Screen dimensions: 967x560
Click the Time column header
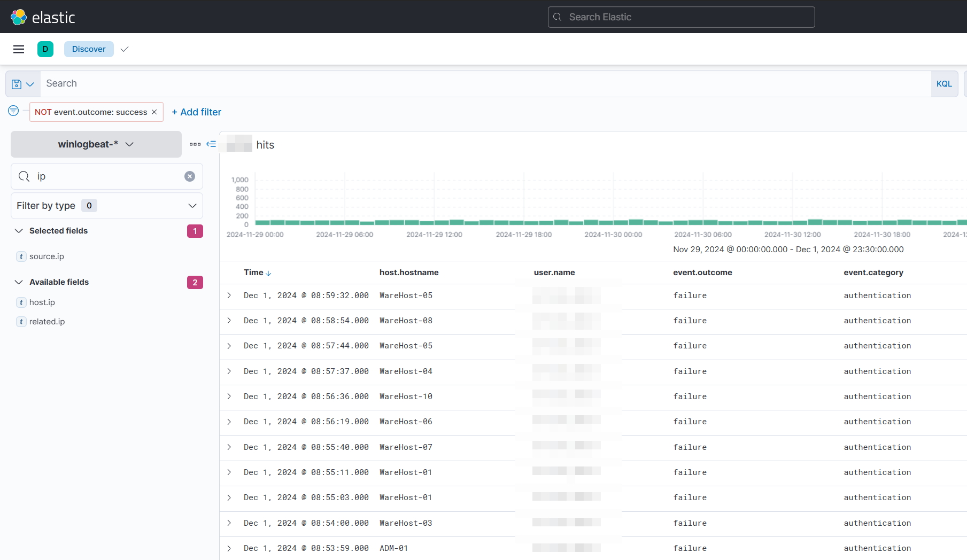(x=253, y=273)
